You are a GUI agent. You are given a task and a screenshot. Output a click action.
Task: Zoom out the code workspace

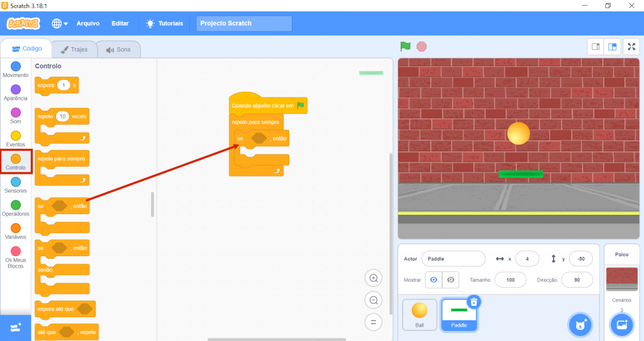click(x=374, y=300)
